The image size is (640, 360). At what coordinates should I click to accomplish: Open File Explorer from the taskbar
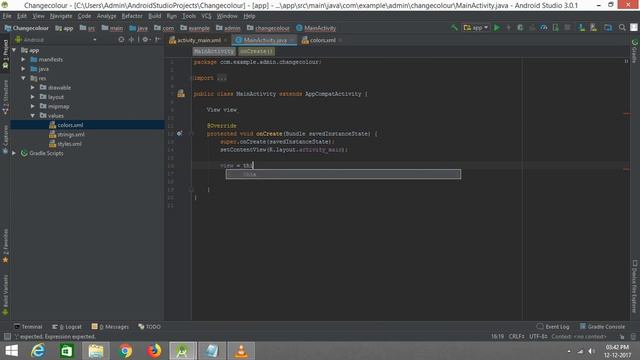(x=96, y=351)
